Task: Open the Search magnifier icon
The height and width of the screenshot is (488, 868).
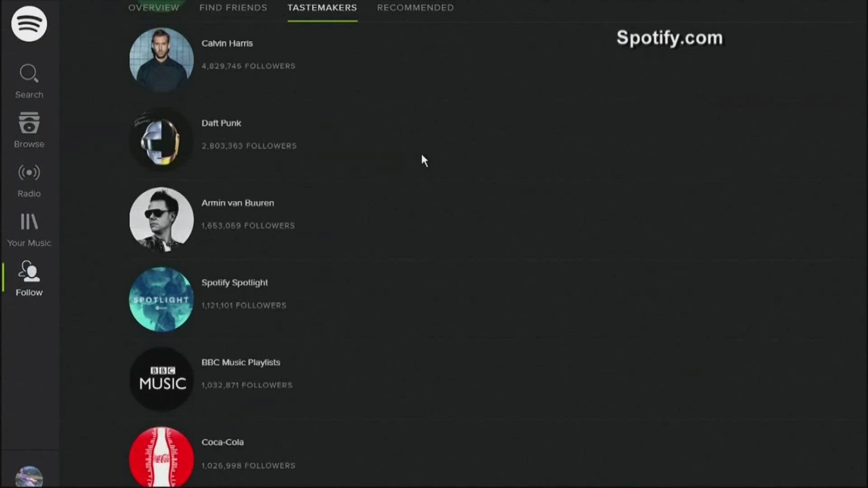Action: click(29, 73)
